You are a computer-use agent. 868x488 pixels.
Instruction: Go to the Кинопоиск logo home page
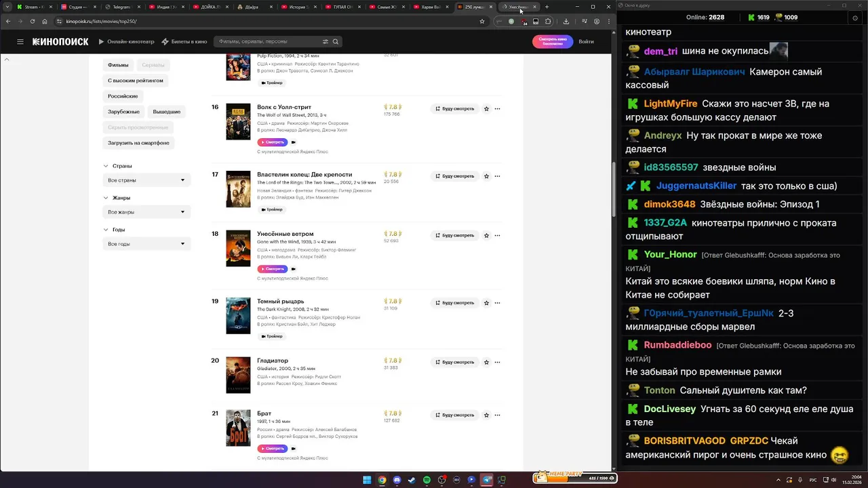tap(60, 41)
